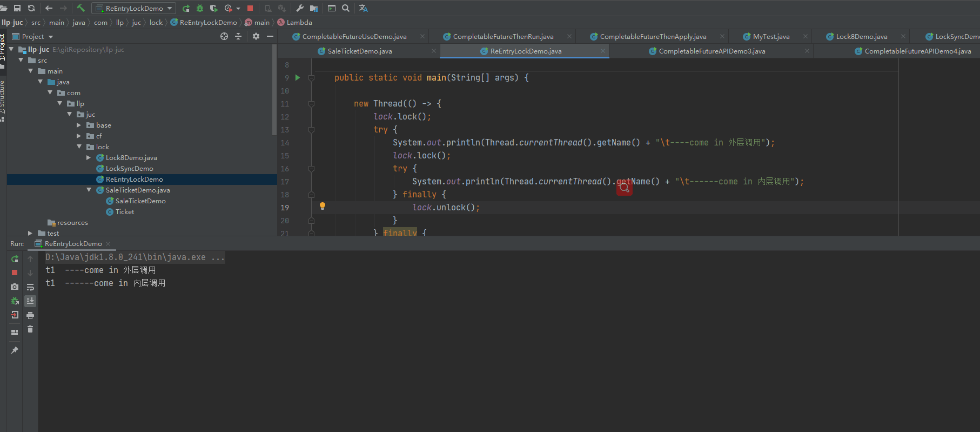Click the yellow lightbulb intention icon
Screen dimensions: 980x432
pos(323,206)
